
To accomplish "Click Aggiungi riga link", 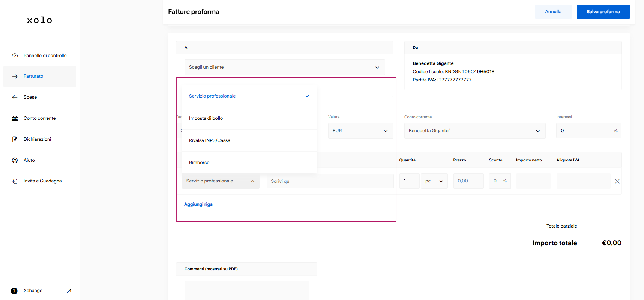I will 198,204.
